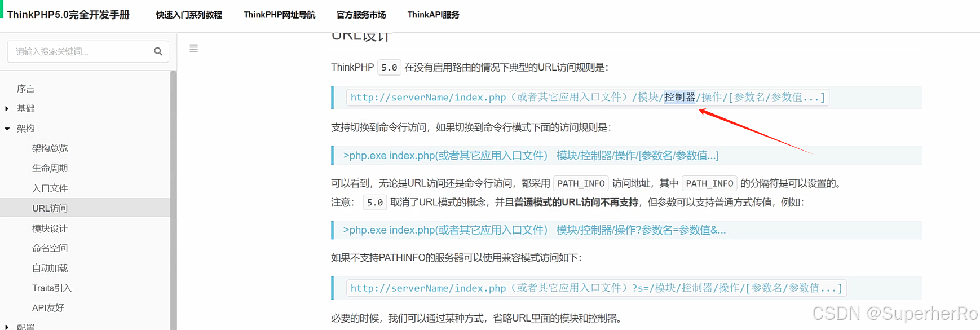Open Traits引入 page in sidebar
Viewport: 980px width, 330px height.
coord(52,288)
